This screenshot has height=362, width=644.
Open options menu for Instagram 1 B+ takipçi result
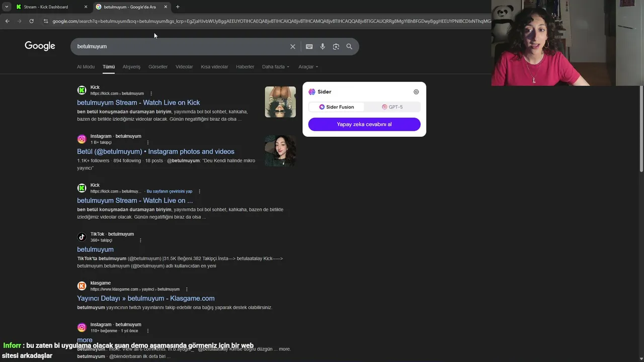point(148,142)
